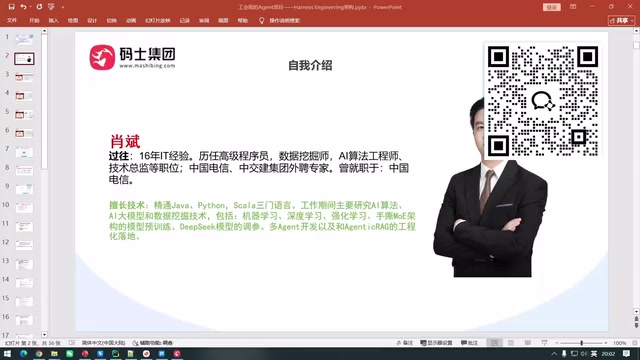Open the undo history dropdown arrow
The width and height of the screenshot is (640, 360).
(30, 7)
